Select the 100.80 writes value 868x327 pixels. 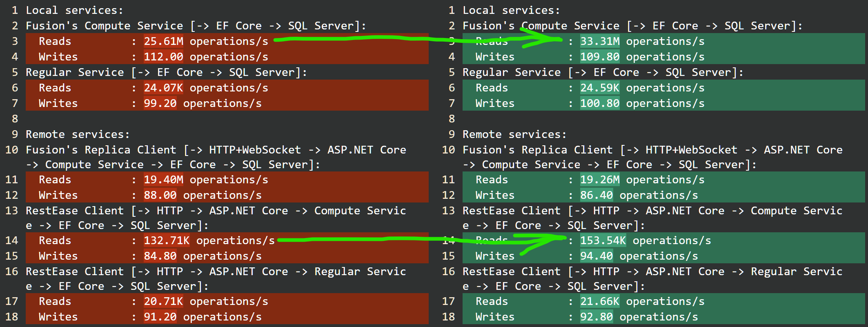point(600,103)
